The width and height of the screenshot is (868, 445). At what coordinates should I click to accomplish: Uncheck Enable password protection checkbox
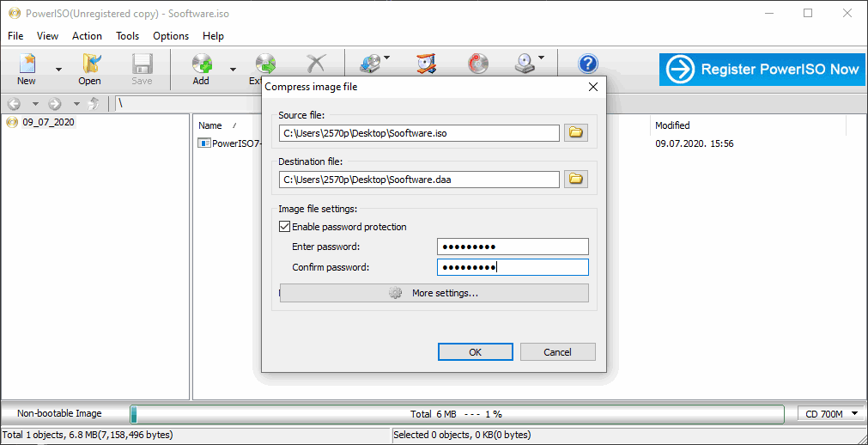(284, 227)
